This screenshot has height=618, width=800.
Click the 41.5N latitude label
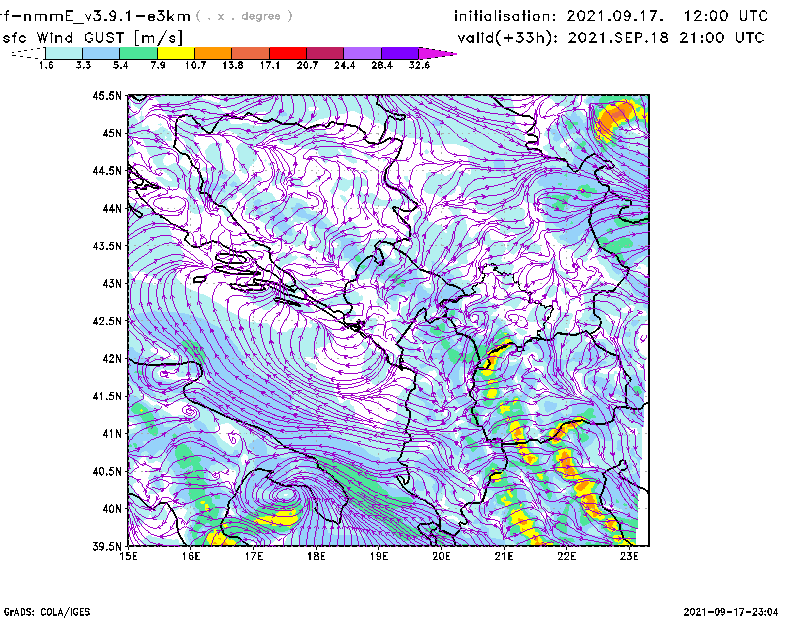pos(107,396)
